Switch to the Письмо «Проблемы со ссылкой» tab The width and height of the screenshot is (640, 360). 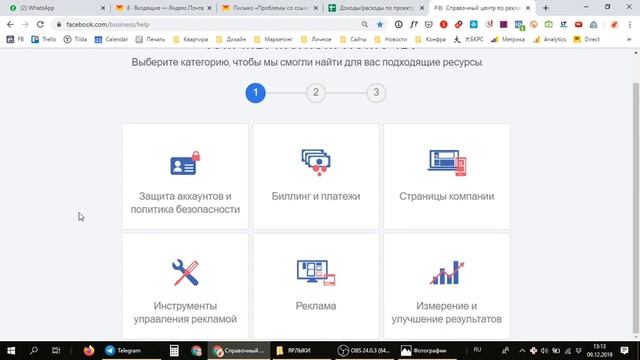click(x=270, y=8)
